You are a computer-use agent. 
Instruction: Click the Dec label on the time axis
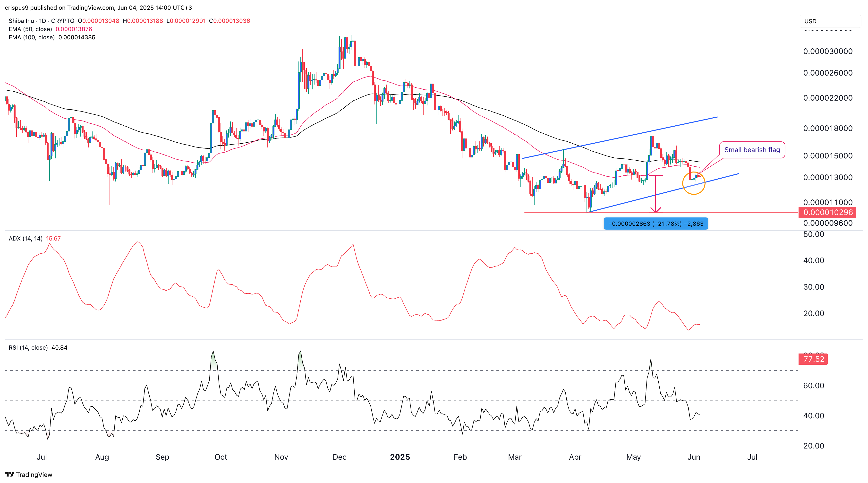click(339, 457)
